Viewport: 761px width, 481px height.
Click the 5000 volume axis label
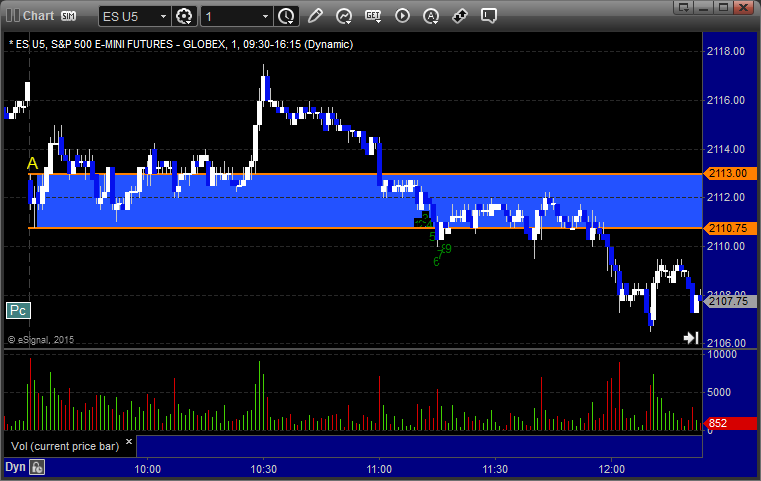tap(719, 392)
